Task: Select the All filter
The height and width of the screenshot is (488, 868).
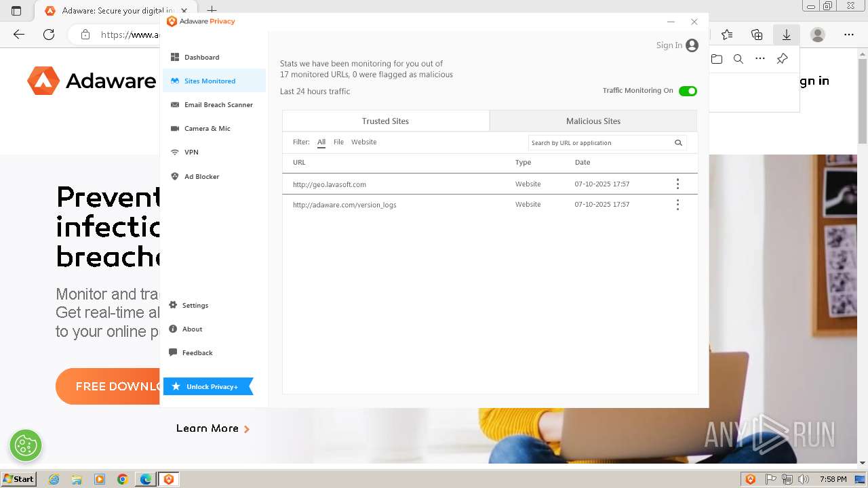Action: [x=321, y=142]
